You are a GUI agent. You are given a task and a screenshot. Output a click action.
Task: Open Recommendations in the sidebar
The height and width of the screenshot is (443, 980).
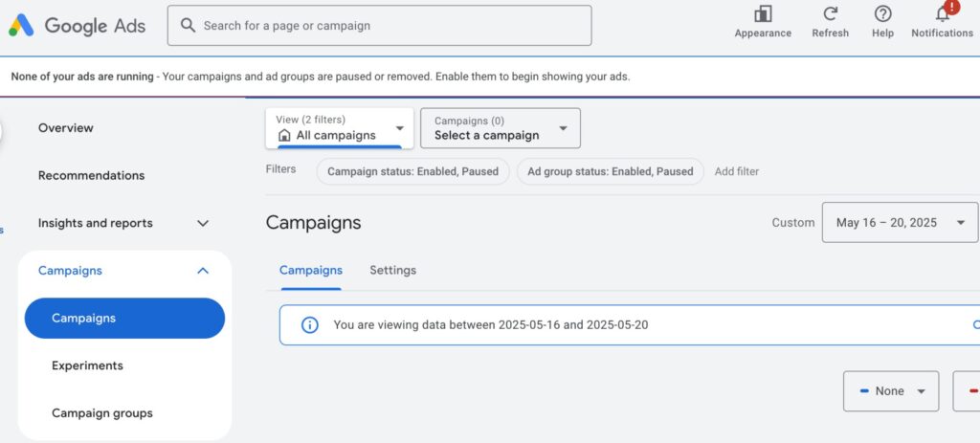click(91, 175)
